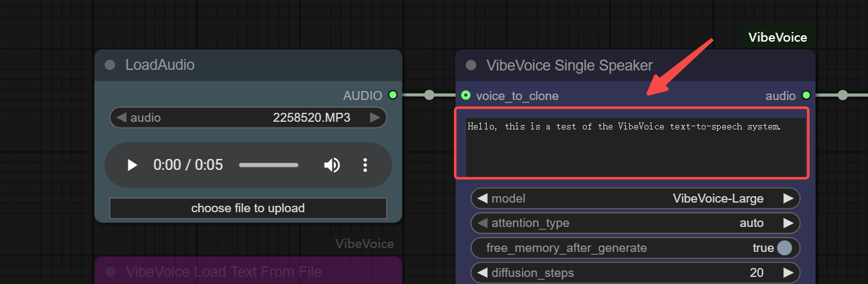The height and width of the screenshot is (284, 868).
Task: Collapse the LoadAudio node using its dot
Action: pos(110,65)
